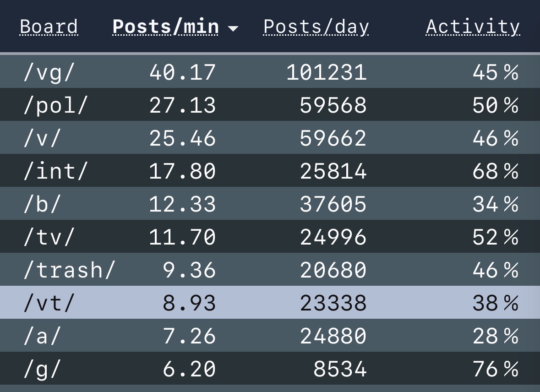The height and width of the screenshot is (392, 540).
Task: Click the 27.13 posts/min value for /pol/
Action: coord(183,105)
